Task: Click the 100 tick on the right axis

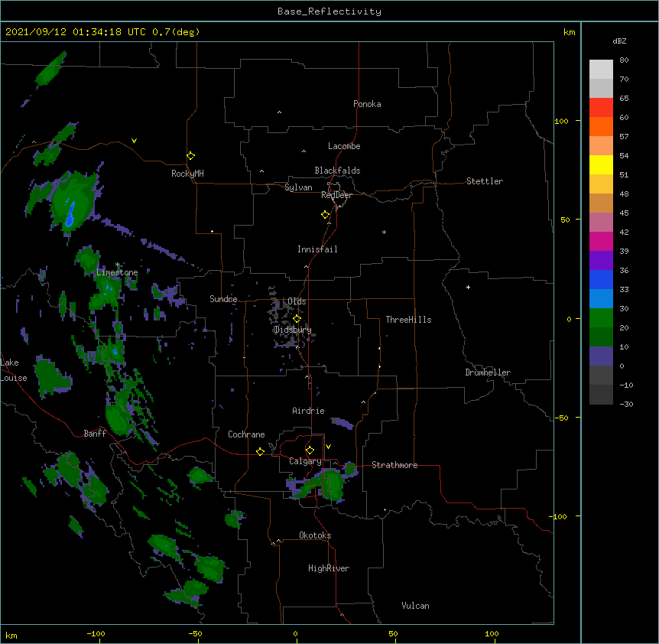Action: pos(561,121)
